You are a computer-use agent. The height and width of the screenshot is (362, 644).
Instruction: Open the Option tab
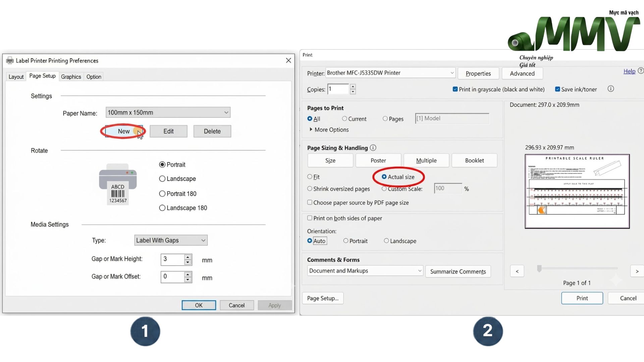point(94,77)
